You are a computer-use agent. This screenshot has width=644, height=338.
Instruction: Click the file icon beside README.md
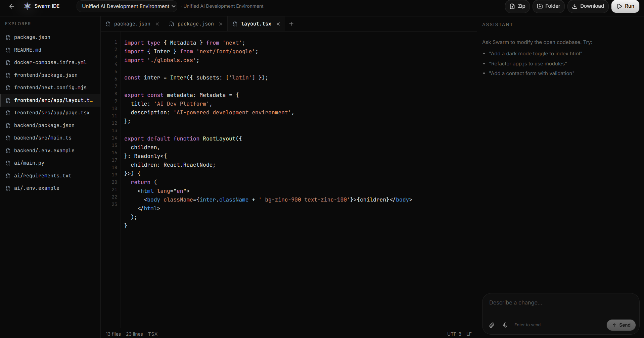(8, 50)
